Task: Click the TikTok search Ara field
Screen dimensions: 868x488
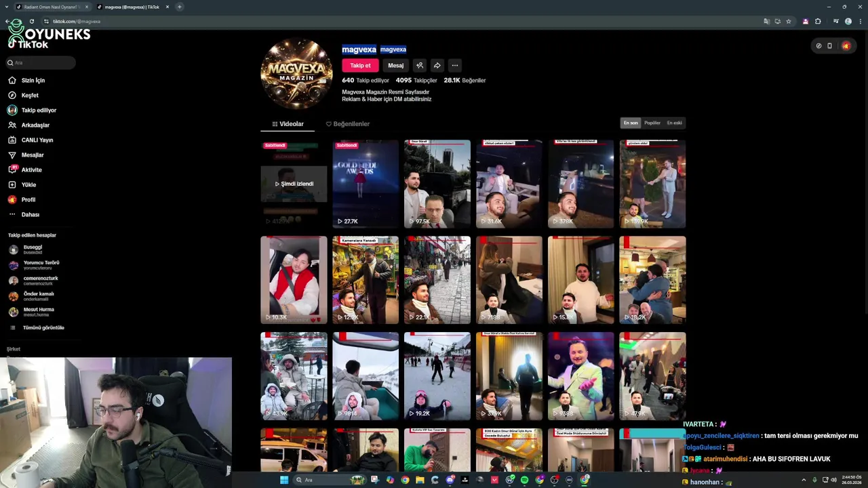Action: [x=41, y=62]
